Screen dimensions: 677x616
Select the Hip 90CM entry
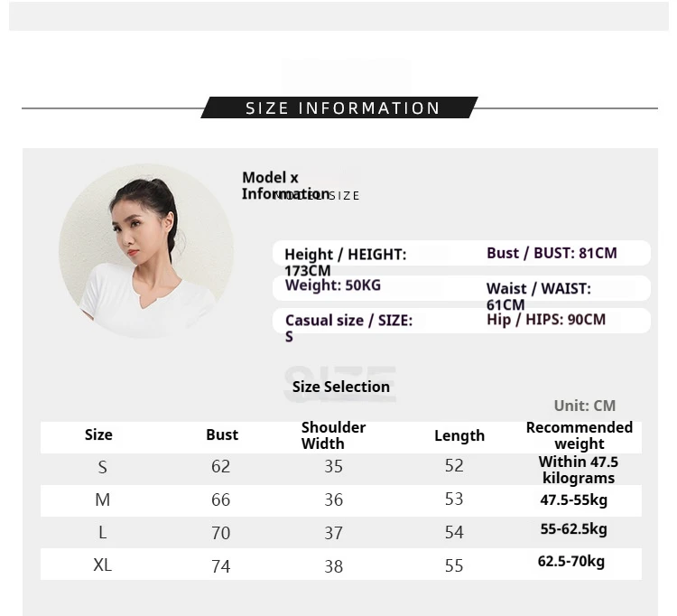click(546, 319)
